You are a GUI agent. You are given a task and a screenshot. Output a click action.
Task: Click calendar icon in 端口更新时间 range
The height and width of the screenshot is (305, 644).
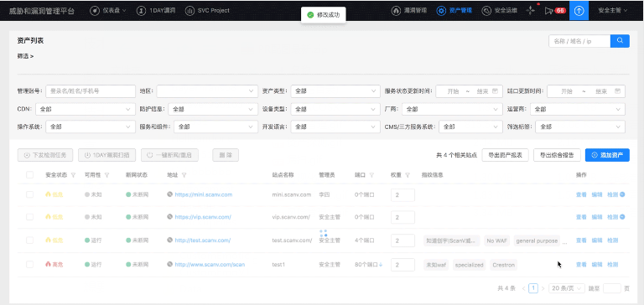point(617,91)
